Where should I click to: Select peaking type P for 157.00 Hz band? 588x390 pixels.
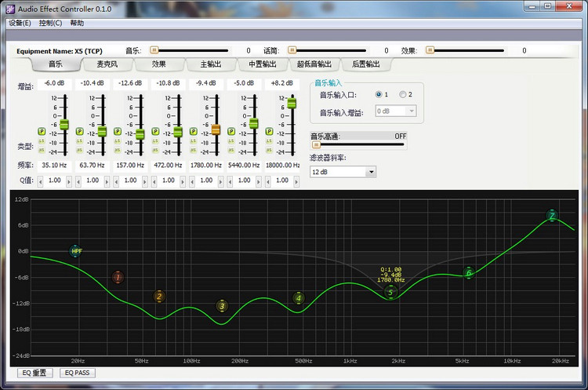[118, 131]
